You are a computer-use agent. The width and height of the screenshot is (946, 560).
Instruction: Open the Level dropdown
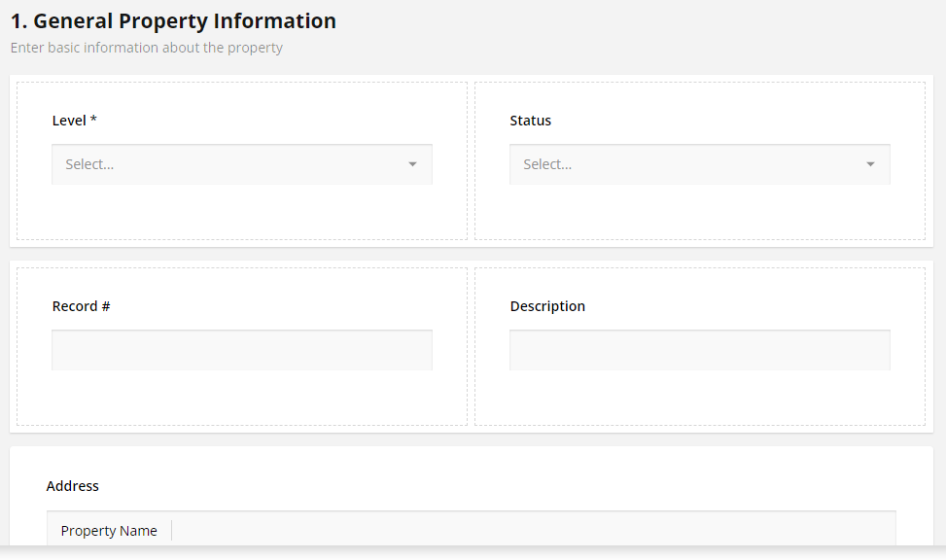pyautogui.click(x=241, y=164)
